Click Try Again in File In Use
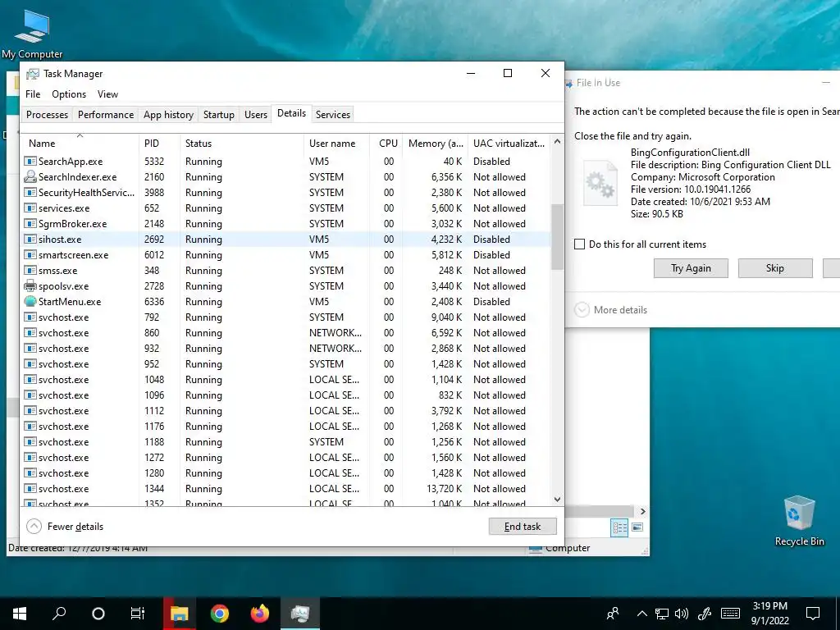The height and width of the screenshot is (630, 840). coord(691,268)
